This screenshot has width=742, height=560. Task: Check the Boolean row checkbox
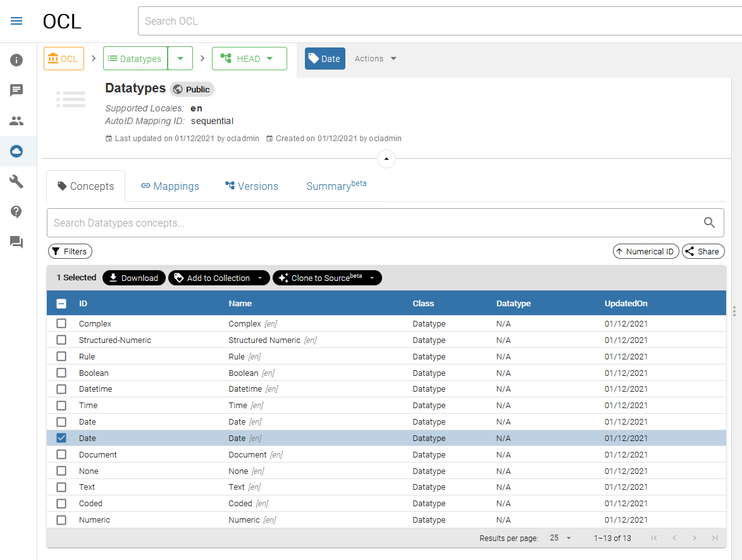click(x=61, y=373)
